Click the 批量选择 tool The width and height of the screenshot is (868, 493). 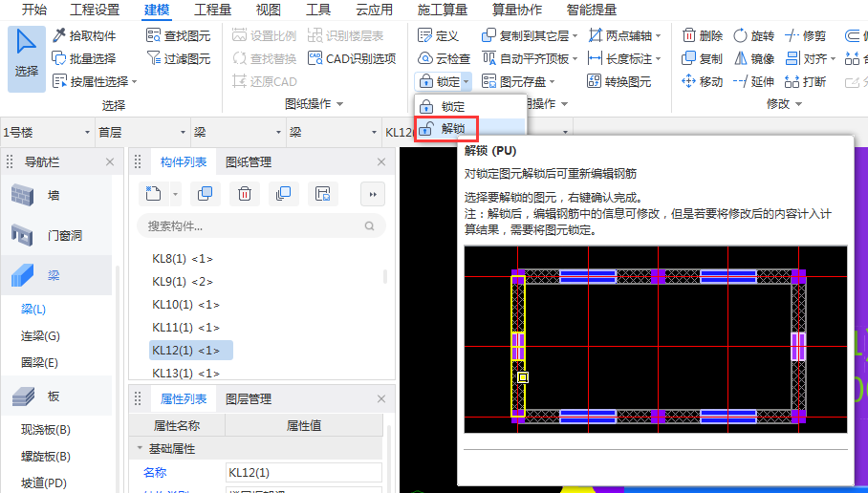click(84, 58)
